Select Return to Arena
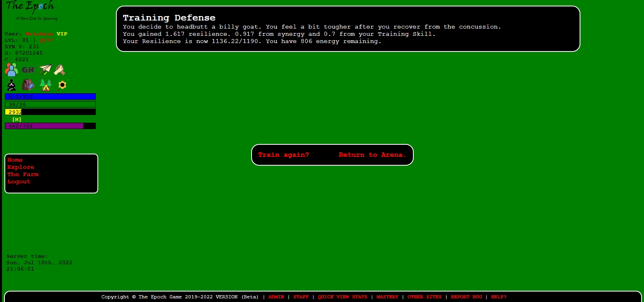Viewport: 644px width, 302px height. tap(372, 155)
